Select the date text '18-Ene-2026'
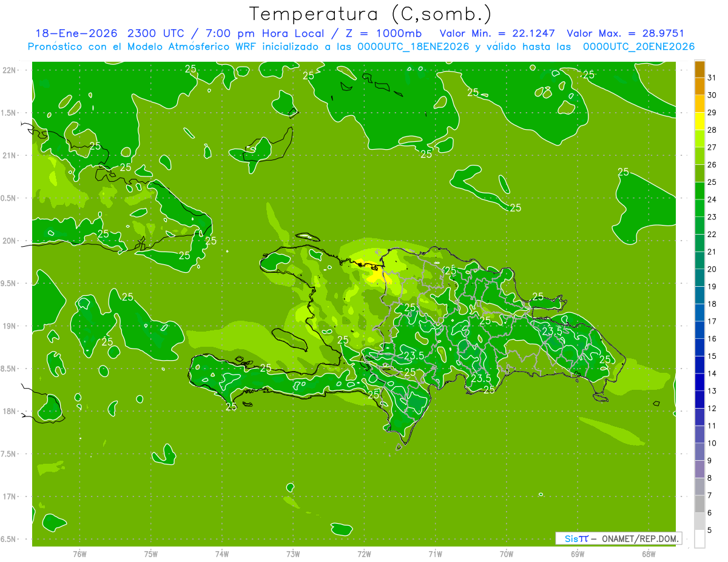Image resolution: width=728 pixels, height=562 pixels. tap(76, 33)
